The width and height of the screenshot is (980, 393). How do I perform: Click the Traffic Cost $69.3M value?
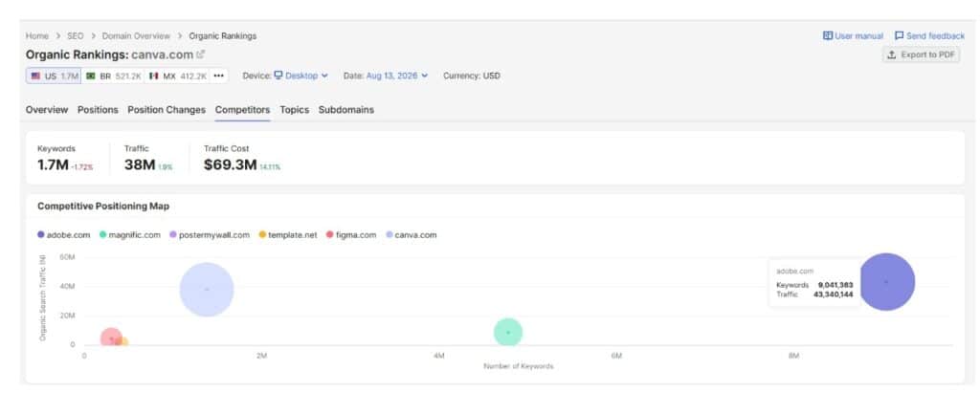click(x=230, y=165)
